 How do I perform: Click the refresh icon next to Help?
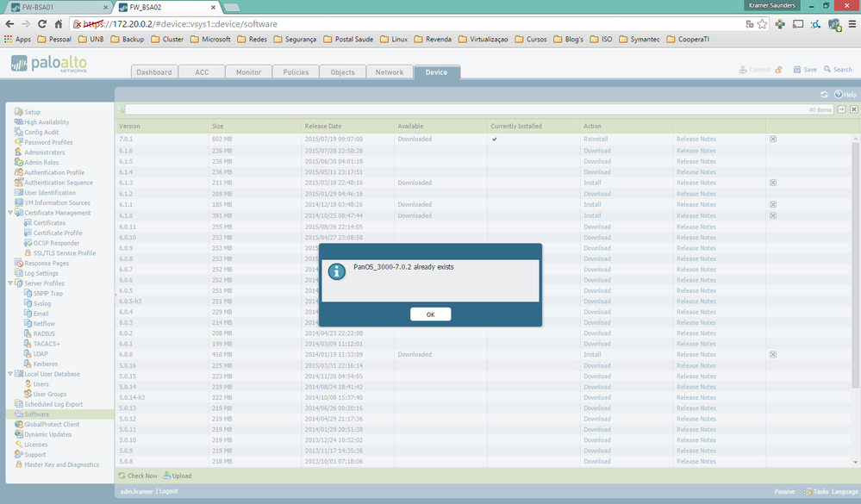click(x=824, y=95)
